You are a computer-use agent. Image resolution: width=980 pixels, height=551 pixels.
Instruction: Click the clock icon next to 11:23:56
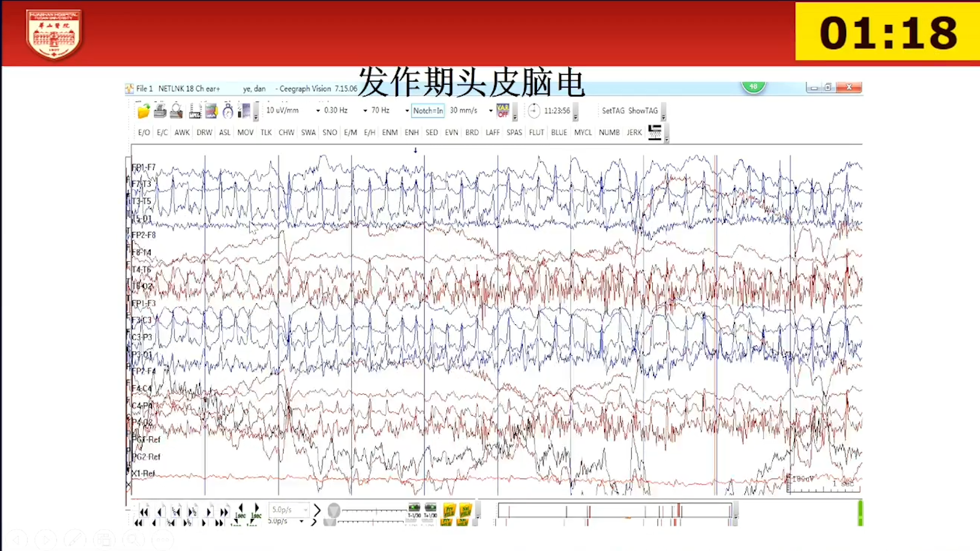click(534, 110)
